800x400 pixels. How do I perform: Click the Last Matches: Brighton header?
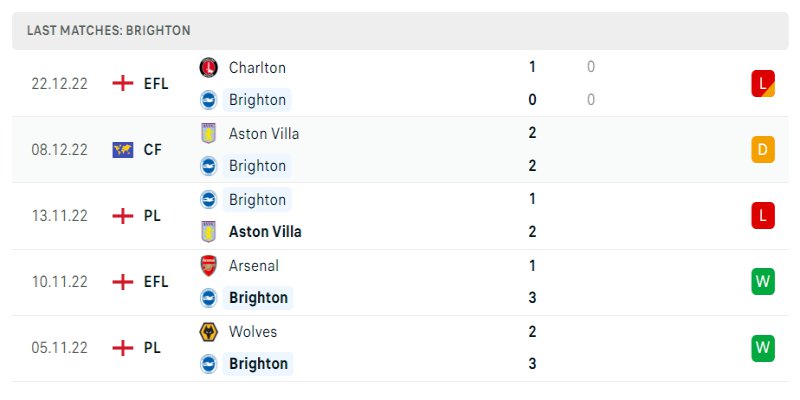click(x=109, y=30)
